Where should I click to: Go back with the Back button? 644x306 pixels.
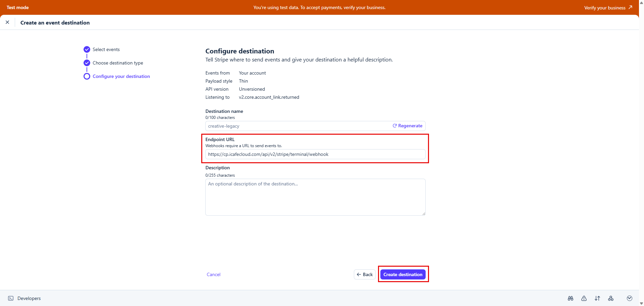[x=365, y=274]
